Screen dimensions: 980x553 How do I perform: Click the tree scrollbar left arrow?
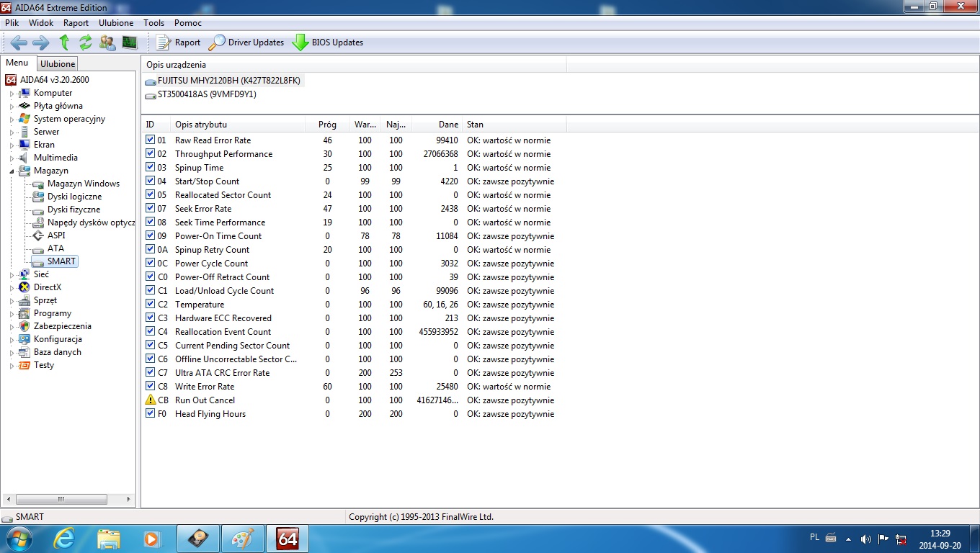pyautogui.click(x=9, y=499)
